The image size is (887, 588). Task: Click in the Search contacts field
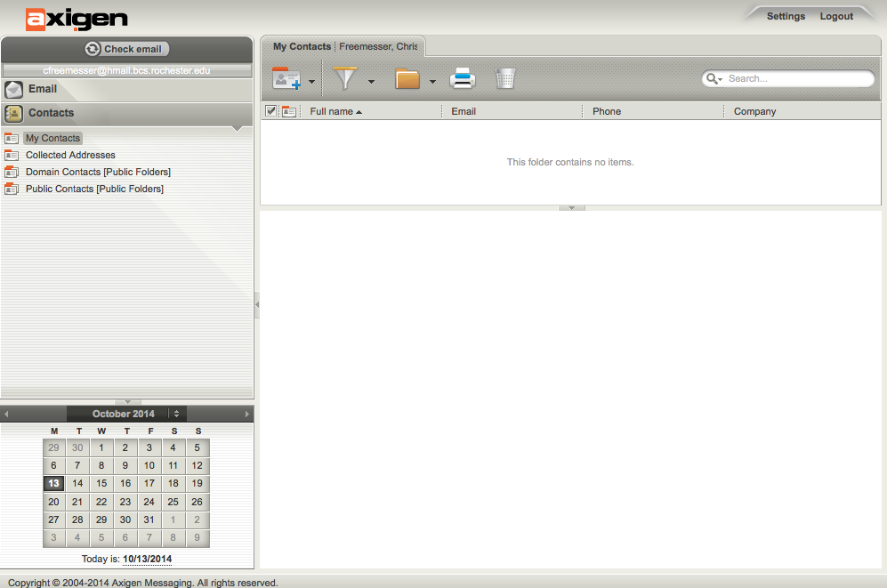click(x=796, y=79)
